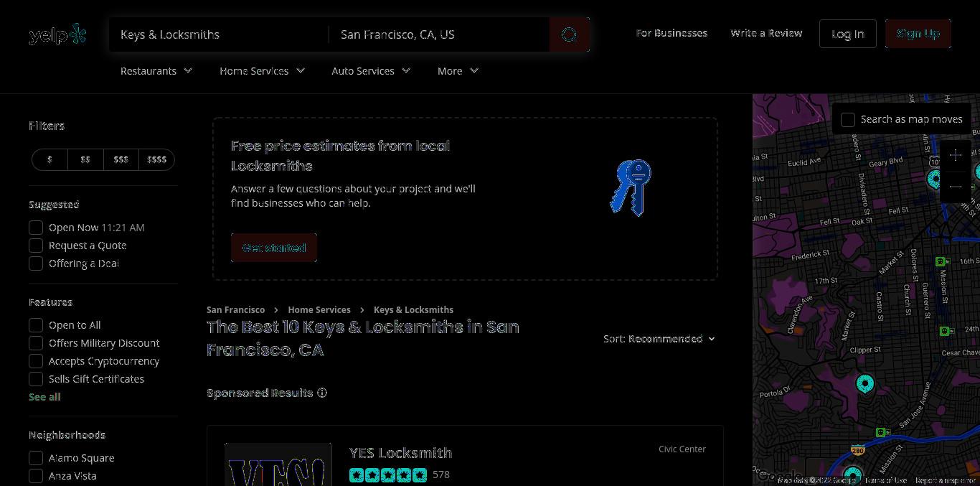The image size is (980, 486).
Task: Expand the More dropdown menu
Action: pyautogui.click(x=458, y=71)
